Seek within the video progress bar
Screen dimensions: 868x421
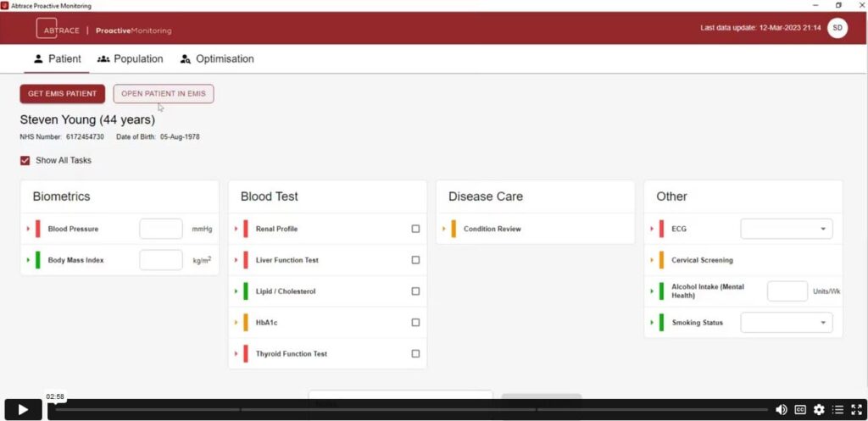pos(411,410)
